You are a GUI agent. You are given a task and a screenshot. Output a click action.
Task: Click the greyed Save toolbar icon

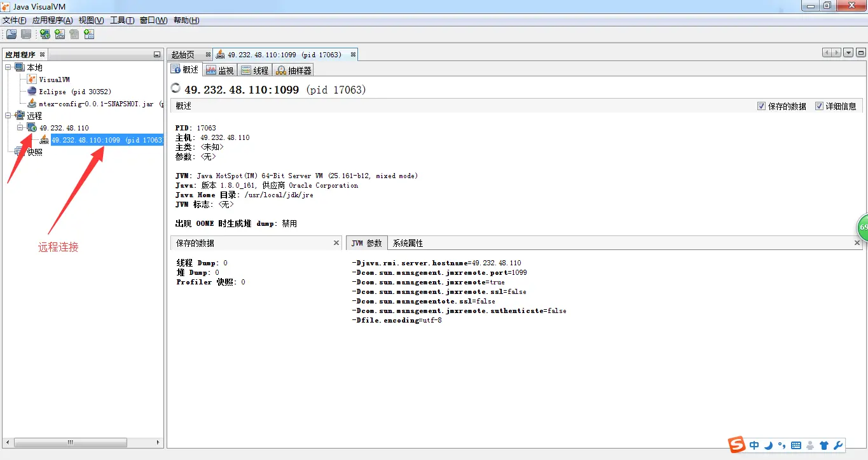tap(26, 34)
